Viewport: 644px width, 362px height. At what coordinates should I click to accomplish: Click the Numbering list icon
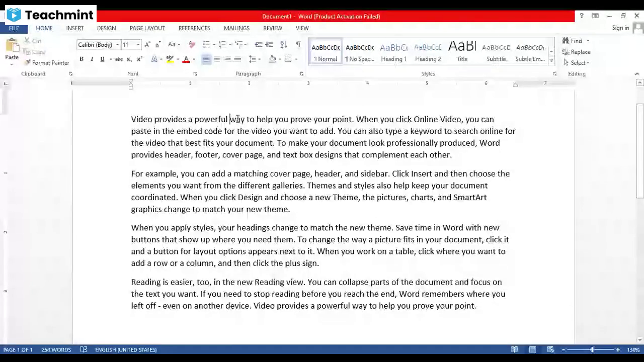222,45
